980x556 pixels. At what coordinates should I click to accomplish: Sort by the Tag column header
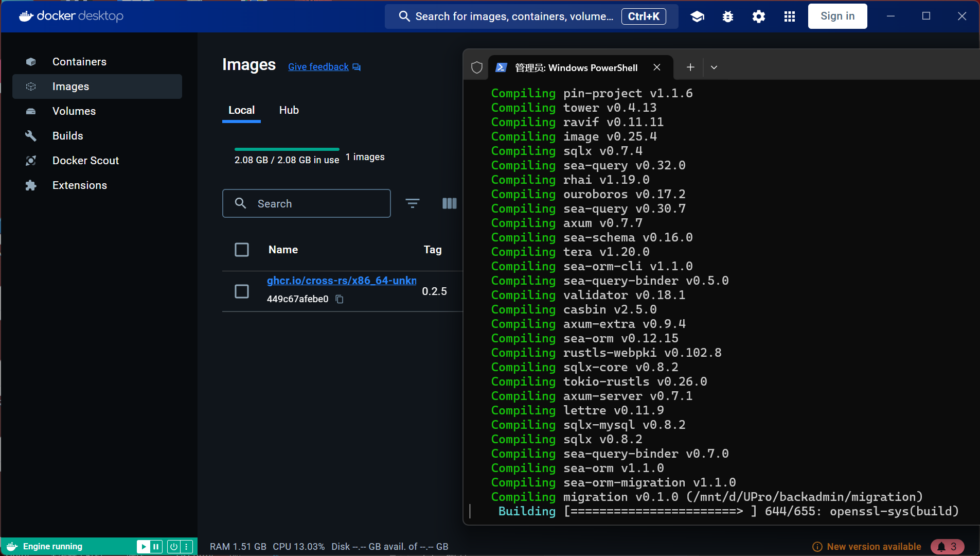433,250
